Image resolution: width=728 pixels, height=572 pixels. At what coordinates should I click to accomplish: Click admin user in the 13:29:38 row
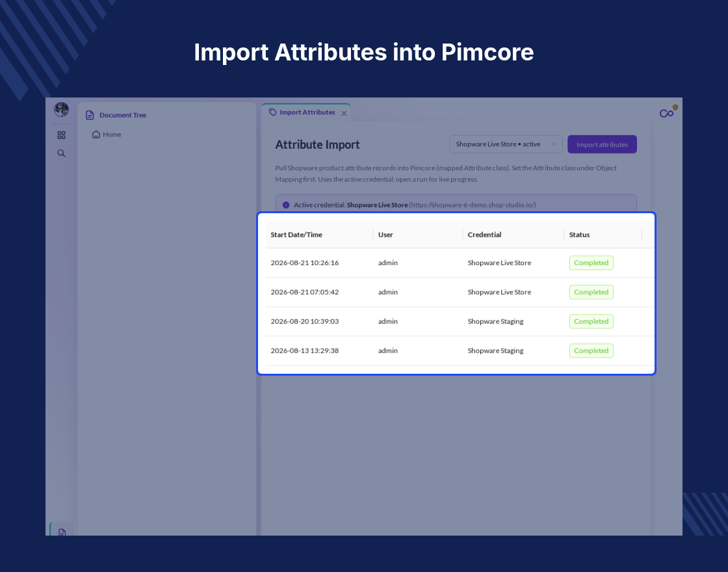(x=387, y=350)
